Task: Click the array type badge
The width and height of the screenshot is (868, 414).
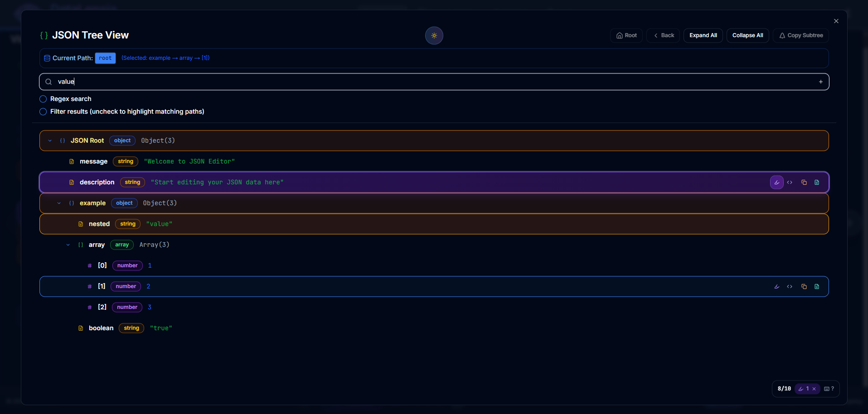Action: (x=122, y=245)
